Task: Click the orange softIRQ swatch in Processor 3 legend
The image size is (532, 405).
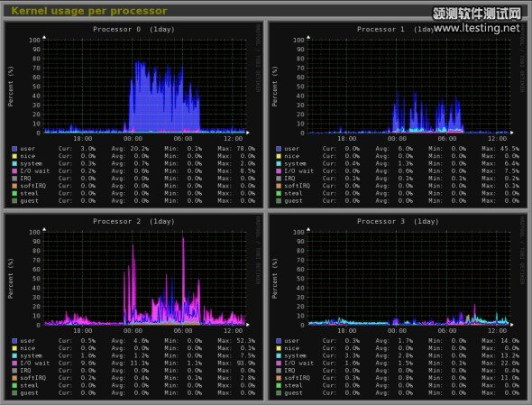Action: (x=279, y=378)
